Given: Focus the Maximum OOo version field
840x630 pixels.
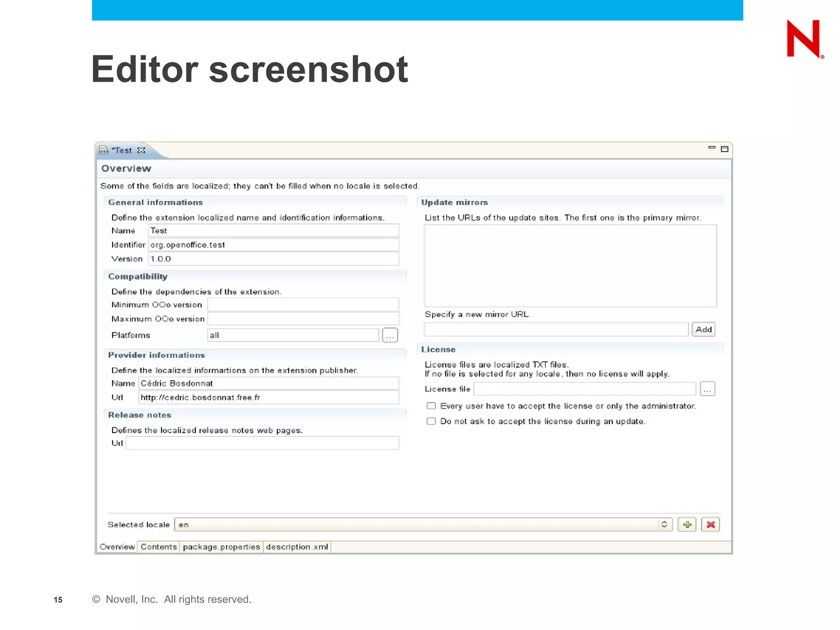Looking at the screenshot, I should click(303, 319).
